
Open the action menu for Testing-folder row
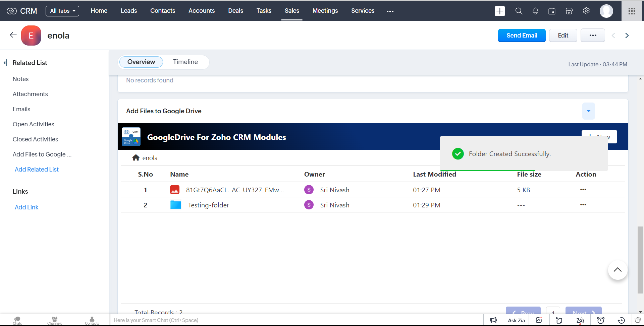tap(583, 205)
